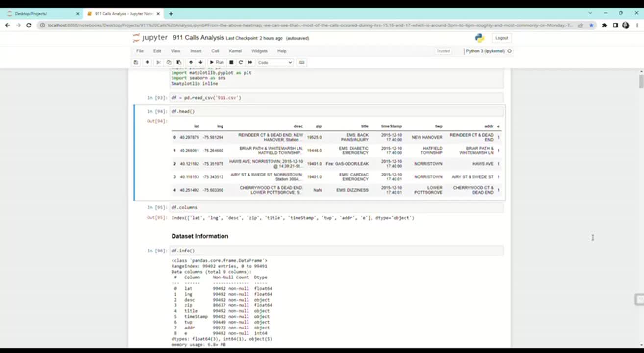Move selected cell up arrow
644x353 pixels.
coord(191,62)
